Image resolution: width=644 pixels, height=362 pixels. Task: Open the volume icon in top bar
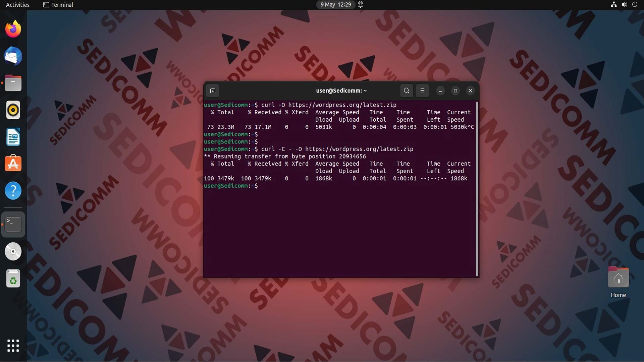click(x=624, y=5)
